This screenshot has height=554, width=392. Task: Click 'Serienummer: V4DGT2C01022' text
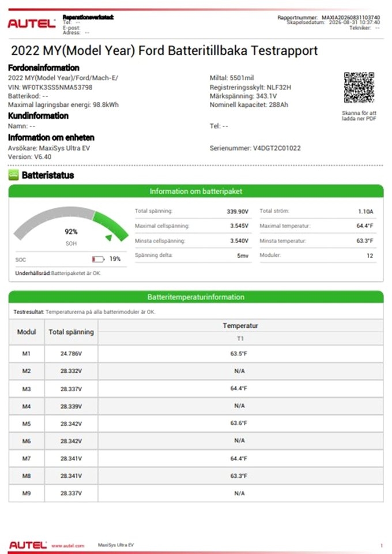click(x=255, y=148)
